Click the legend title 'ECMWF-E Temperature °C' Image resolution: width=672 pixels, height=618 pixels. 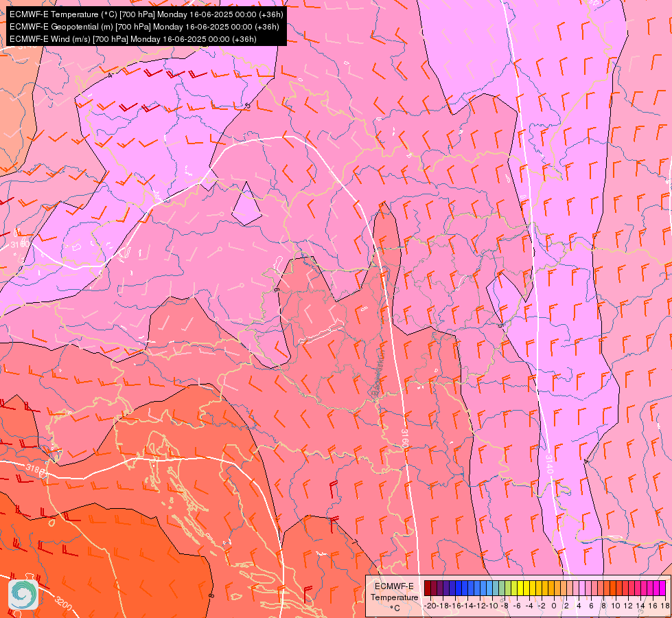pos(394,597)
